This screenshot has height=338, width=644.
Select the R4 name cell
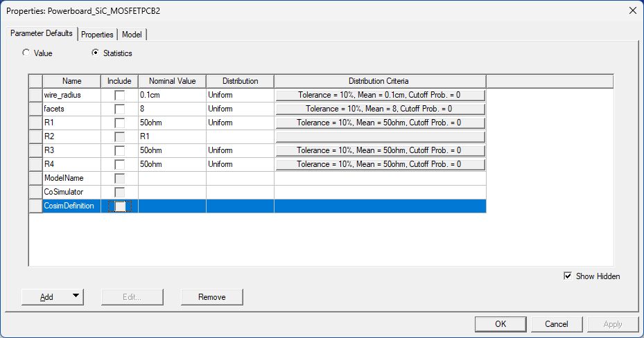click(x=72, y=164)
